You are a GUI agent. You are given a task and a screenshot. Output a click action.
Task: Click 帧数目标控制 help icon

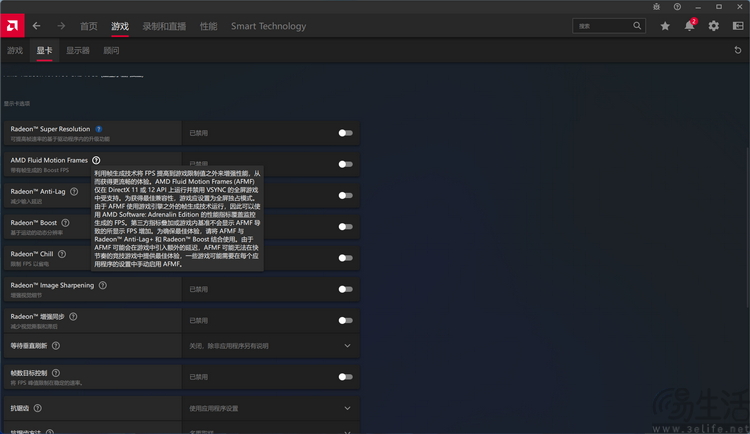56,373
